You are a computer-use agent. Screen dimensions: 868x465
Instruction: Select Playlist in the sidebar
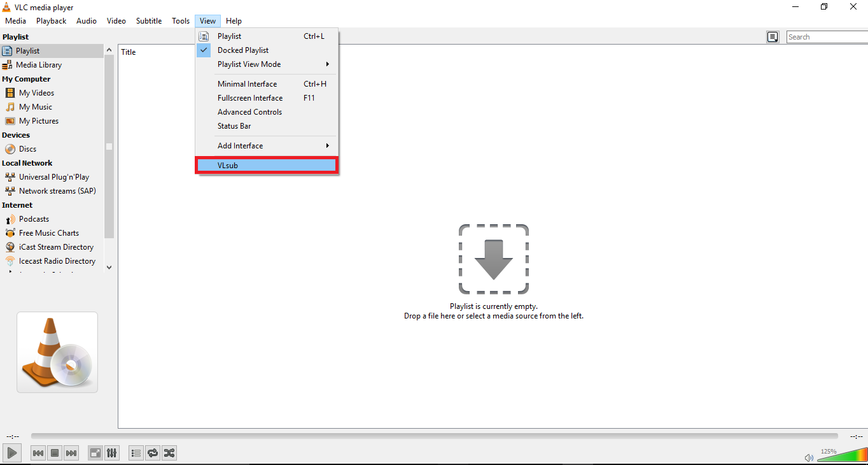click(52, 51)
